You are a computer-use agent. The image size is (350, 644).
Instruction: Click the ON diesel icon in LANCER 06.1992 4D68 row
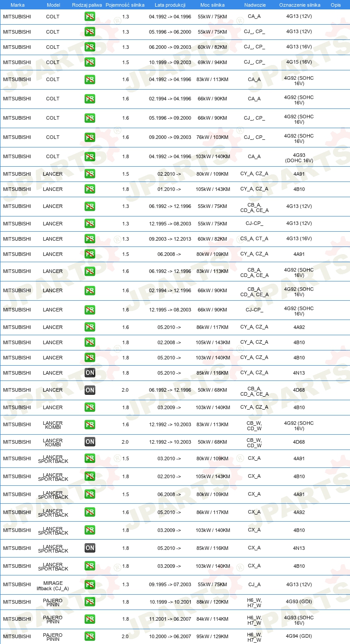pos(90,390)
